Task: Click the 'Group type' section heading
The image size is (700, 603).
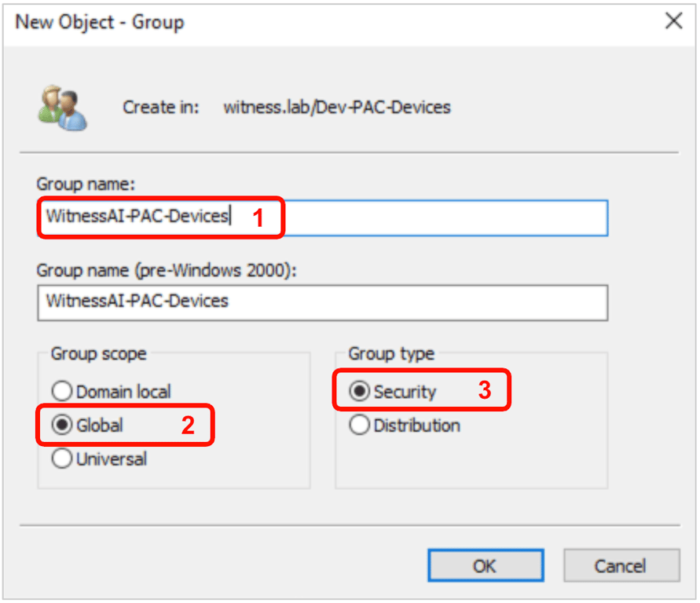Action: coord(391,354)
